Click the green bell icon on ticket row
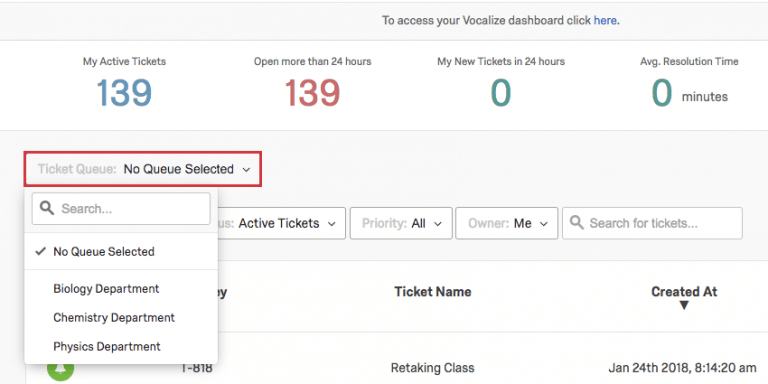 tap(60, 370)
